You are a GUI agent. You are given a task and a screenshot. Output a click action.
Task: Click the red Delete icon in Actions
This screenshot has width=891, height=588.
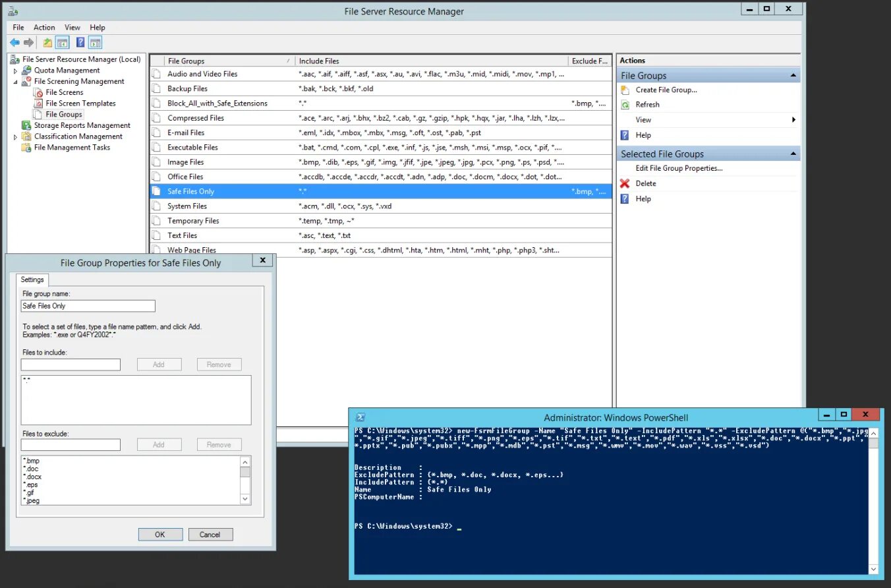coord(625,184)
